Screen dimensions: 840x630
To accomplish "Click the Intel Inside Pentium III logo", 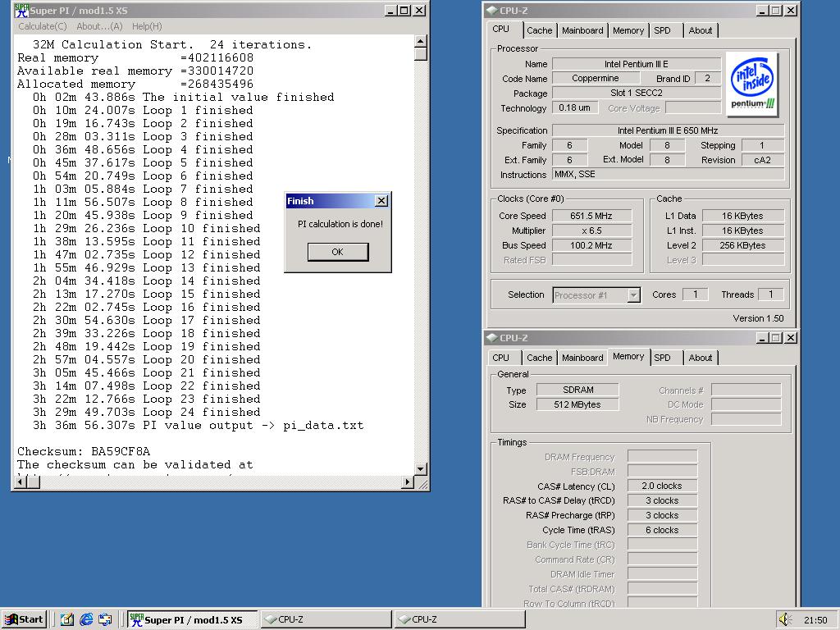I will pyautogui.click(x=752, y=84).
